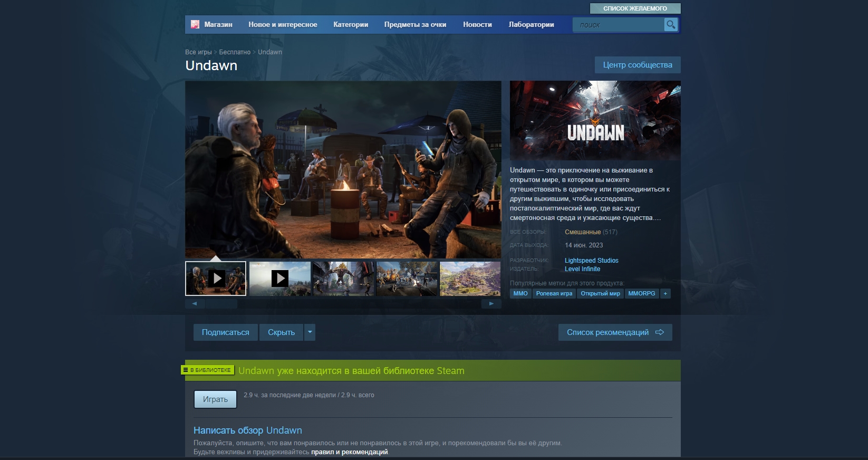Open Центр сообщества button
The width and height of the screenshot is (868, 460).
click(638, 65)
